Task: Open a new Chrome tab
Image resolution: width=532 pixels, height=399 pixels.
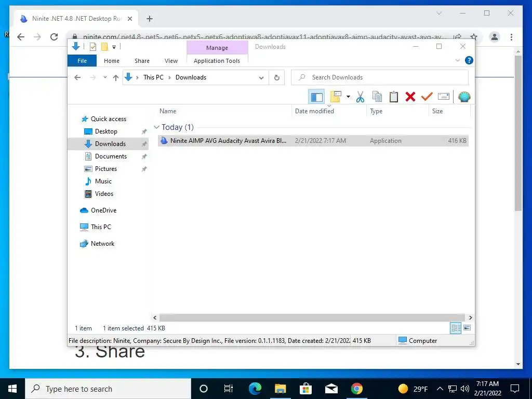Action: pos(150,19)
